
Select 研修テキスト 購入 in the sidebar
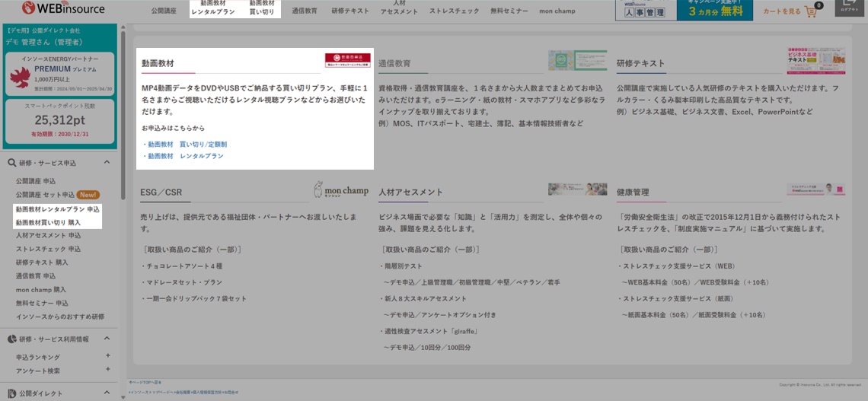[x=42, y=263]
